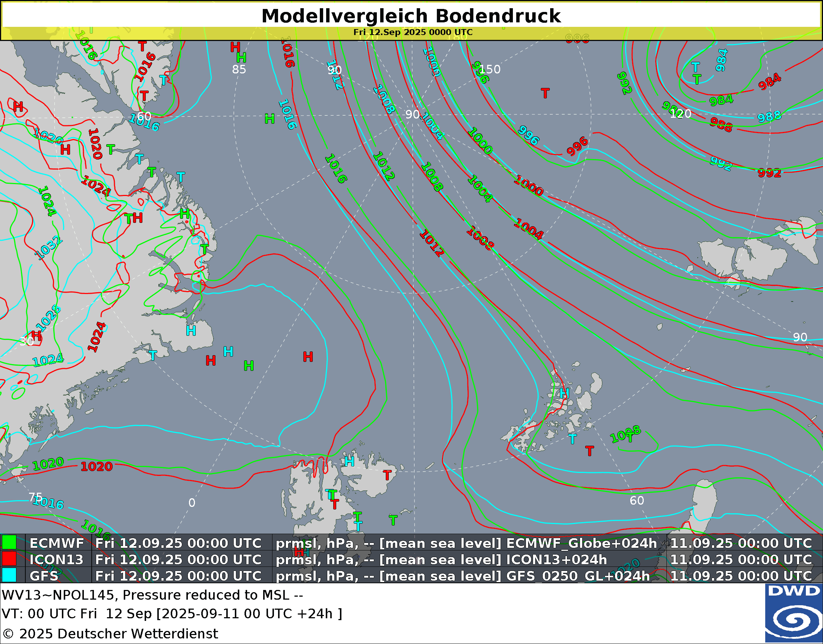Click the white "75" latitude label
Image resolution: width=823 pixels, height=644 pixels.
tap(35, 497)
